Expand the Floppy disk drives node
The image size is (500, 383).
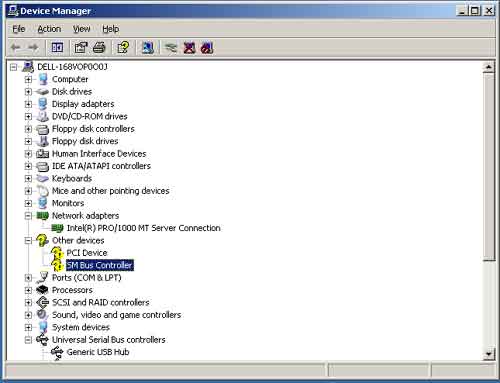pos(28,141)
